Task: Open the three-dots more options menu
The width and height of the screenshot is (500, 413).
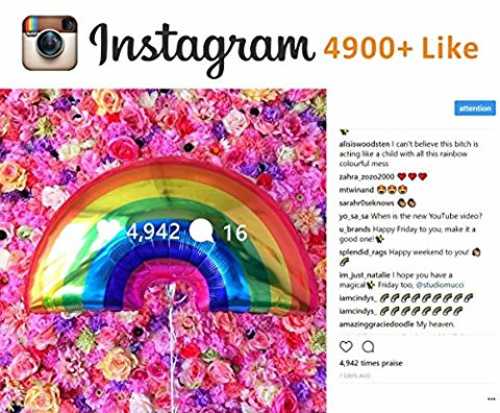Action: coord(491,399)
